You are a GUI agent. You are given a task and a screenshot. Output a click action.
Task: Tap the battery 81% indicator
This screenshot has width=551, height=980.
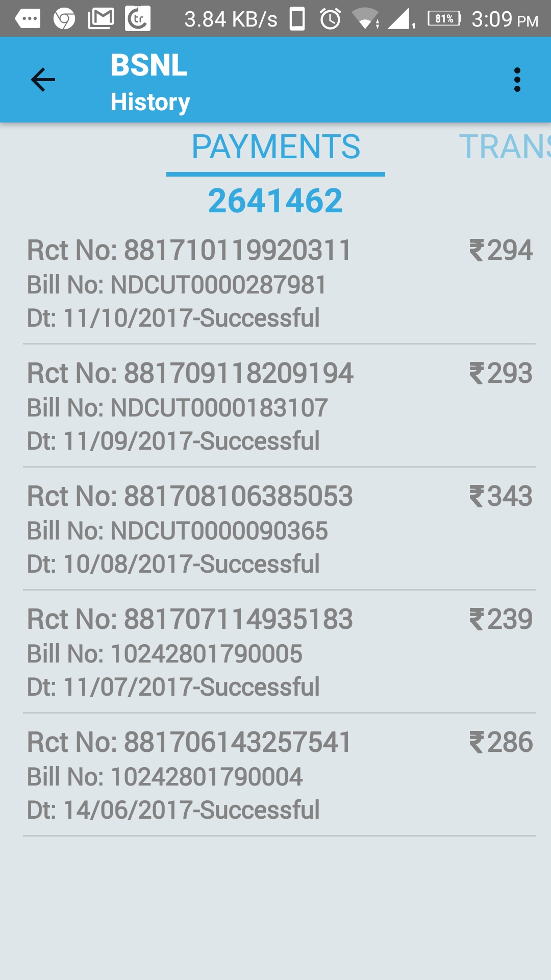pyautogui.click(x=444, y=19)
